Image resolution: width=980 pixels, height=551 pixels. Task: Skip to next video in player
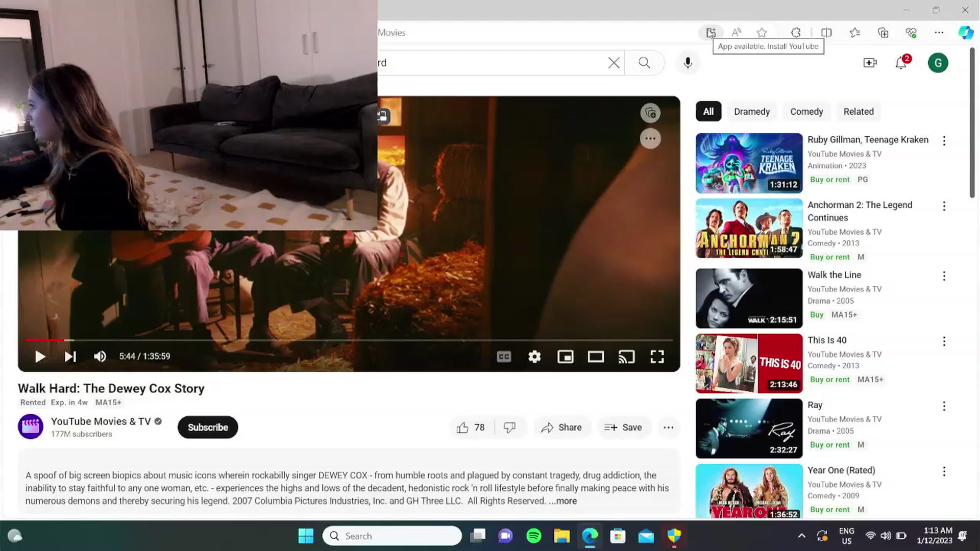[70, 357]
